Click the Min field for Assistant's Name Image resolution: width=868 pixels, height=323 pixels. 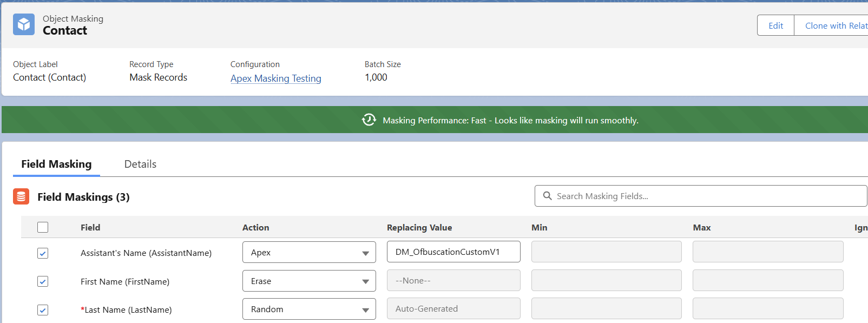(606, 252)
